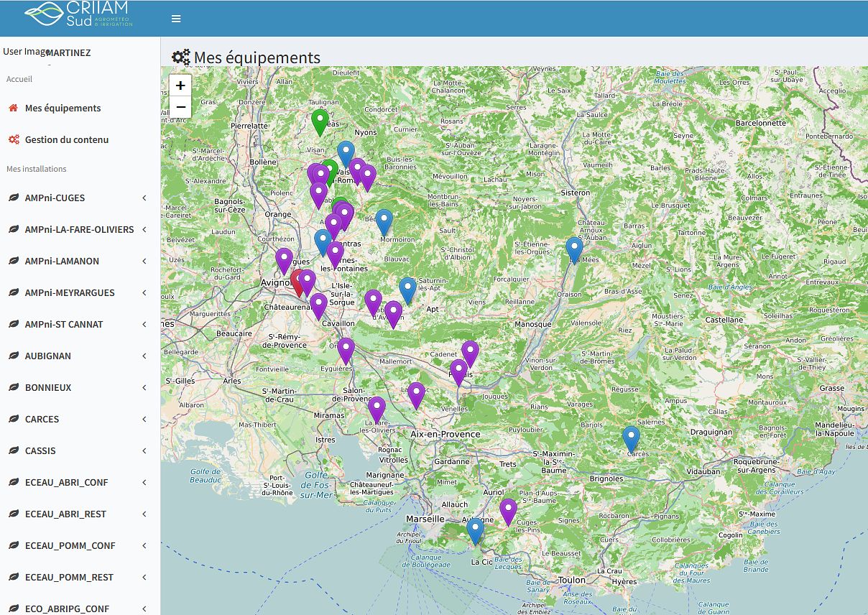Screen dimensions: 868x615
Task: Toggle the hamburger sidebar menu
Action: [x=176, y=19]
